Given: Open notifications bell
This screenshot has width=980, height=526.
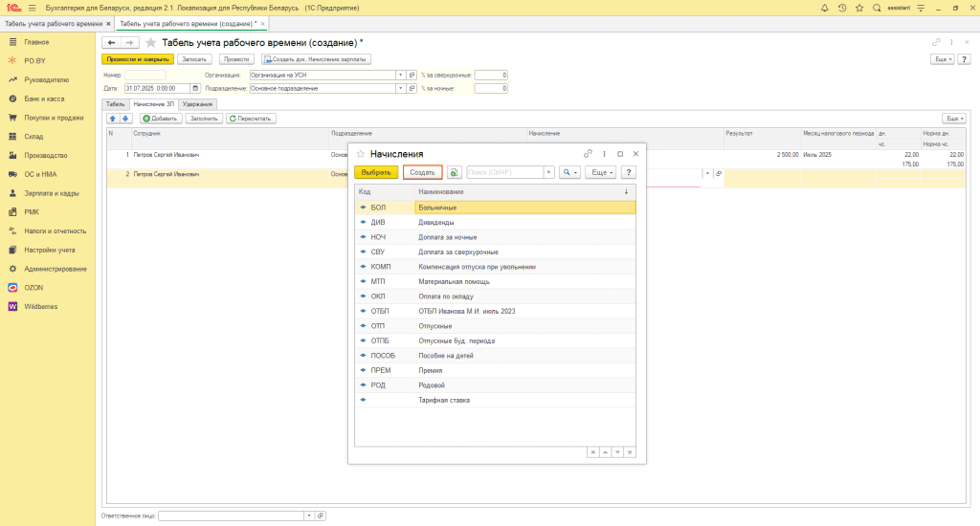Looking at the screenshot, I should point(824,8).
